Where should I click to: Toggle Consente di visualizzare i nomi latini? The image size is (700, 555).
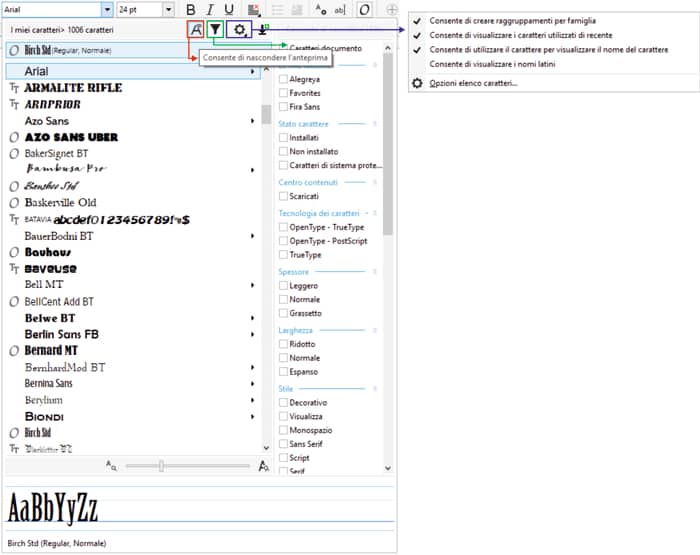[491, 63]
